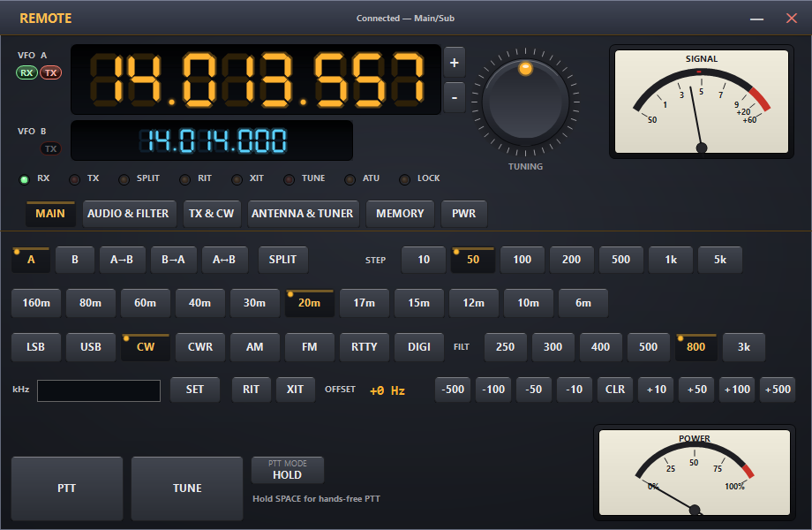Set tuning step to 5k
The height and width of the screenshot is (530, 812).
720,260
